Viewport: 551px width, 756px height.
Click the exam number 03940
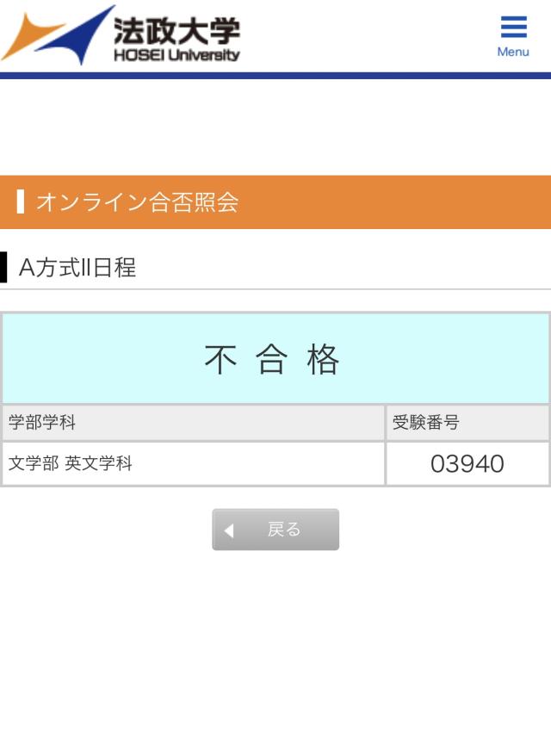467,464
